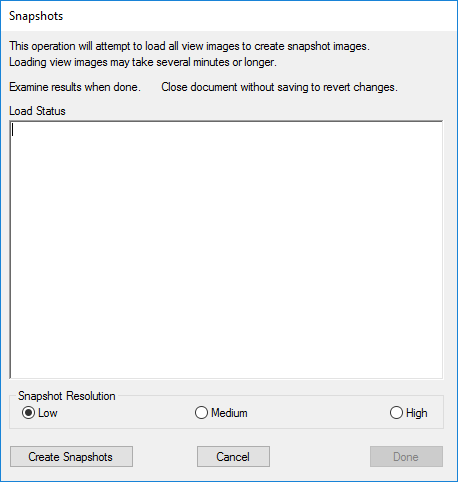Viewport: 458px width, 482px height.
Task: Click inside the Snapshot Resolution group between Medium and High
Action: point(318,413)
